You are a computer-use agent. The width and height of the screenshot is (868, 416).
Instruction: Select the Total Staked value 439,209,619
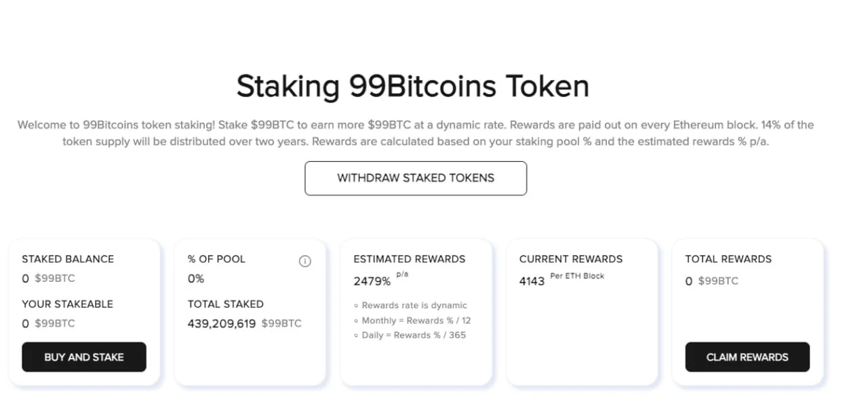click(222, 324)
